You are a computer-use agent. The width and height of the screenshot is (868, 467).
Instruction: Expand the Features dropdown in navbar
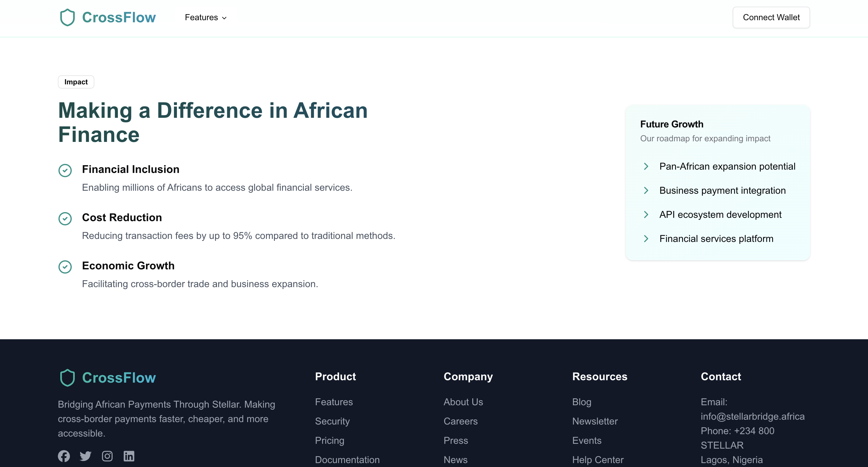coord(206,17)
